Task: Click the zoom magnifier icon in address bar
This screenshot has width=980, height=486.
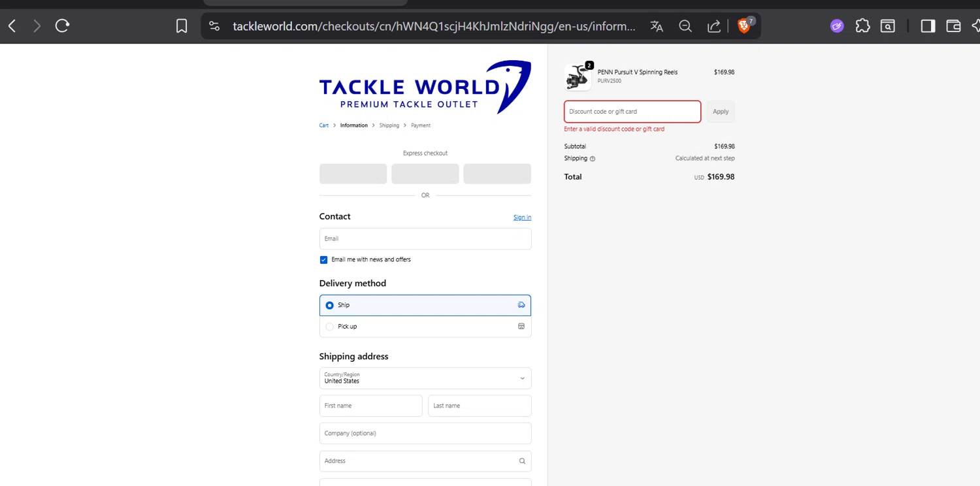Action: 685,26
